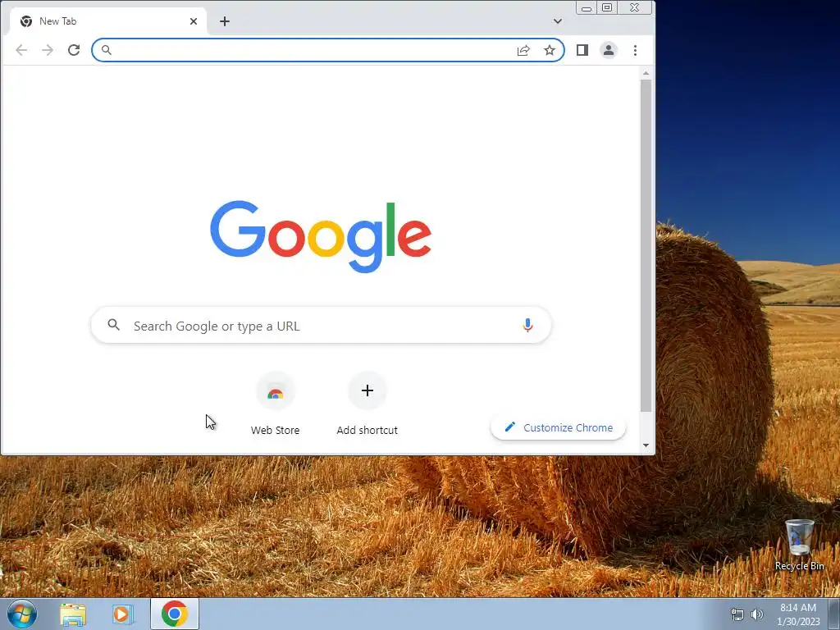Open the Windows Start menu

click(22, 614)
